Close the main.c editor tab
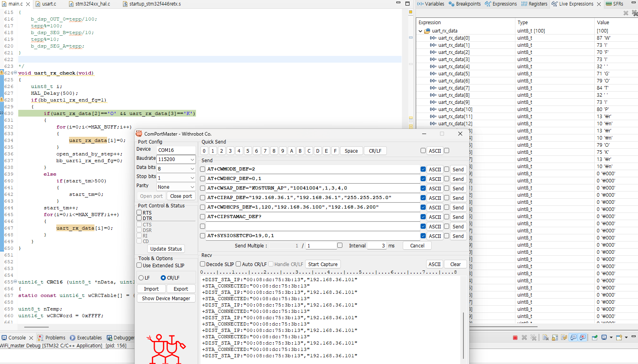The width and height of the screenshot is (638, 364). (x=28, y=4)
